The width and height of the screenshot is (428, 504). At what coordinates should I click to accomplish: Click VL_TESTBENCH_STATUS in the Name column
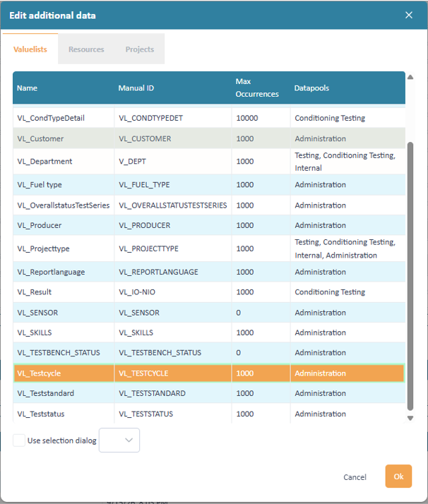pyautogui.click(x=59, y=353)
